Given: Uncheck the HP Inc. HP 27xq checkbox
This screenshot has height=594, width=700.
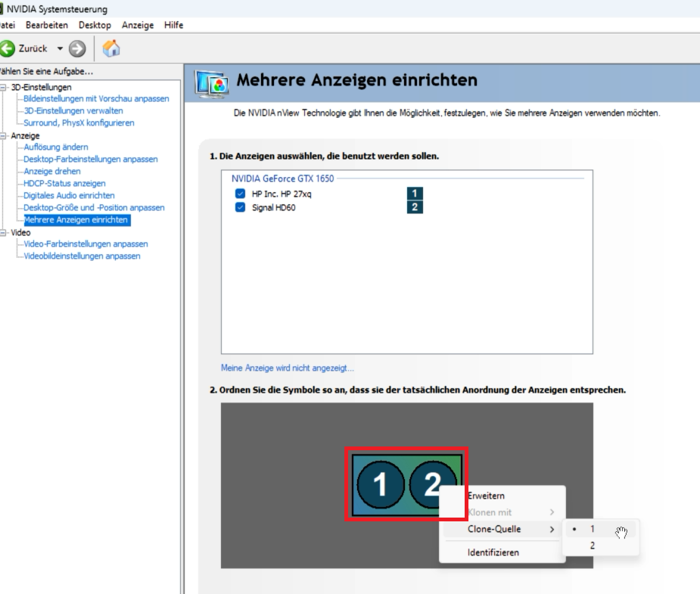Looking at the screenshot, I should point(240,194).
